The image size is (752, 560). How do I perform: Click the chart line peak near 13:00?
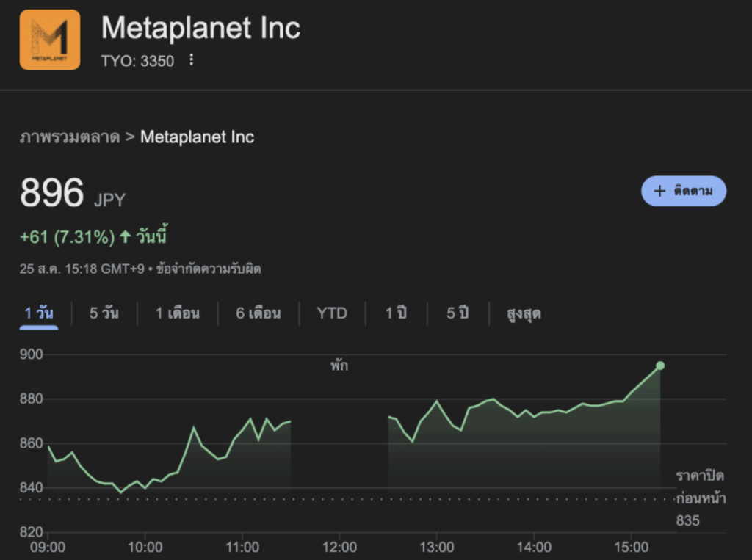(437, 401)
